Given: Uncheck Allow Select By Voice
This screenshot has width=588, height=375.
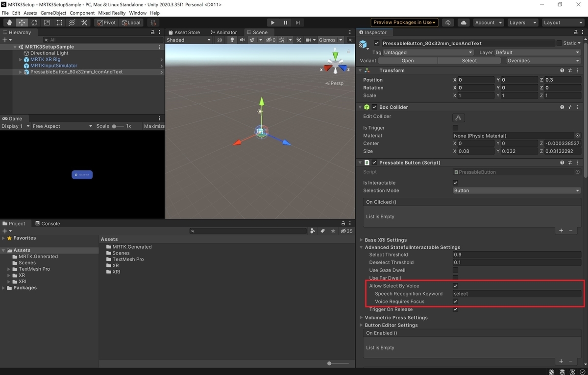Looking at the screenshot, I should 456,286.
